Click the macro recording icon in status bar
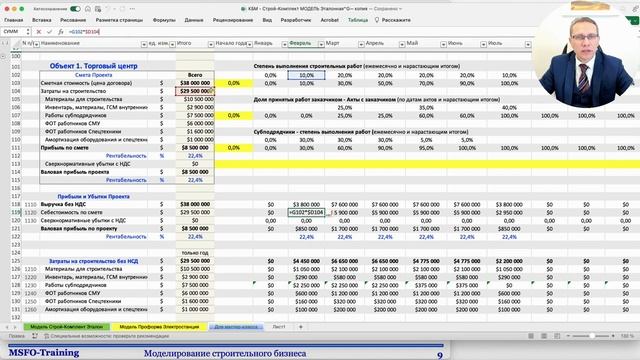This screenshot has height=360, width=640. pyautogui.click(x=35, y=336)
